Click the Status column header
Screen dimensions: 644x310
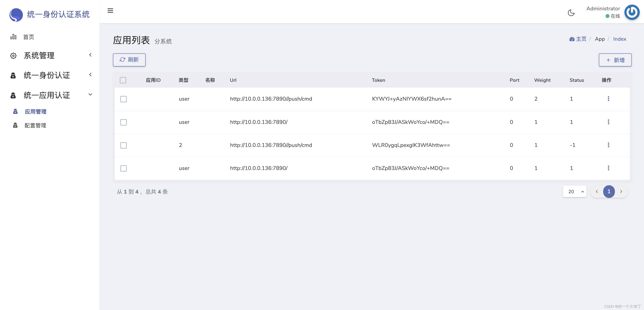[x=577, y=80]
